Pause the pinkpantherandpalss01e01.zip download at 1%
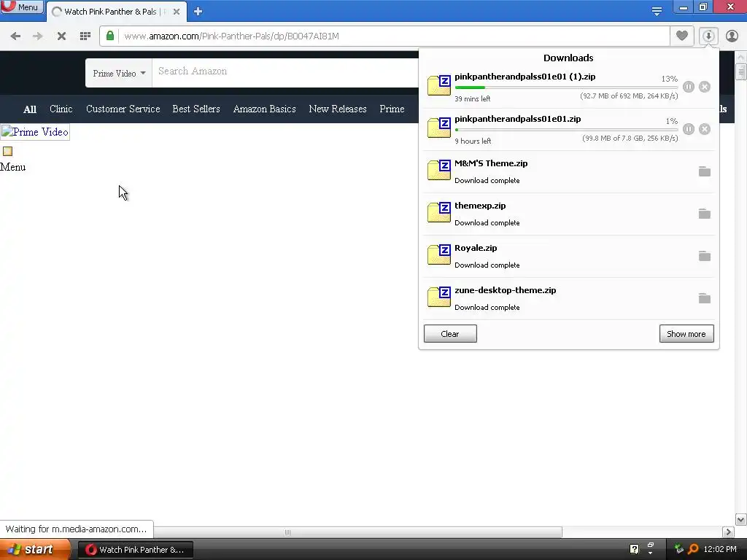The image size is (747, 560). 689,129
